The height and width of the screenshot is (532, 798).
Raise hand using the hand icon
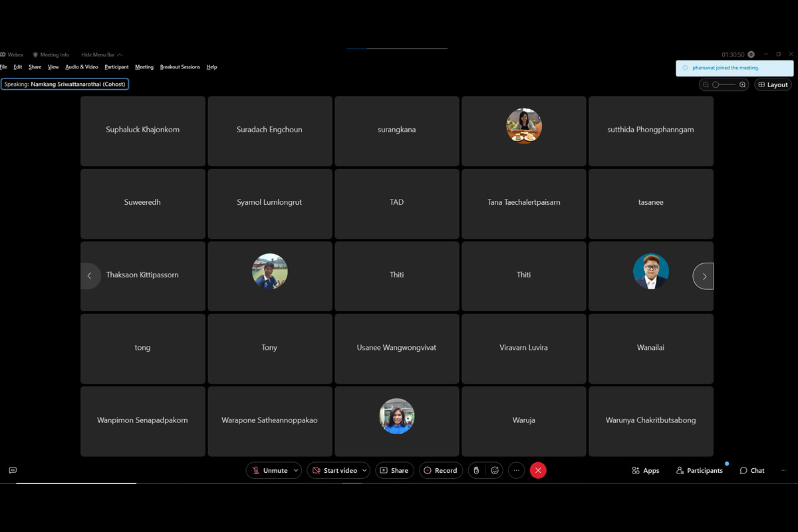click(x=476, y=470)
